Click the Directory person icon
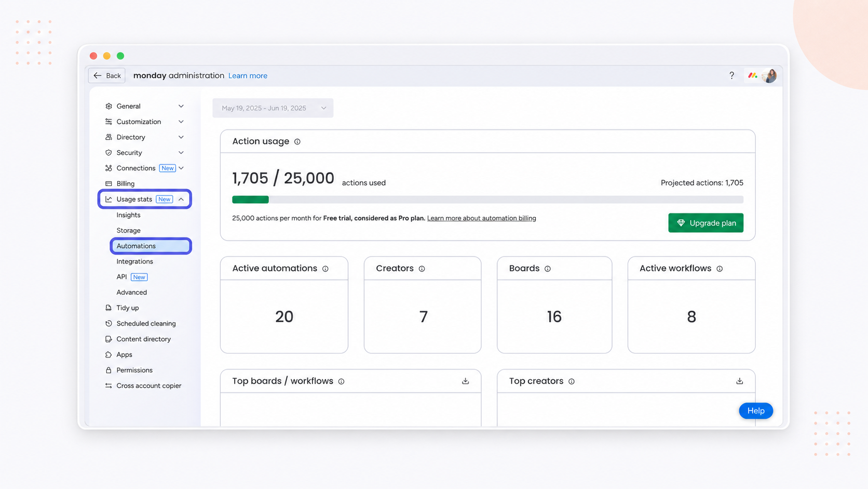This screenshot has width=868, height=489. coord(108,137)
